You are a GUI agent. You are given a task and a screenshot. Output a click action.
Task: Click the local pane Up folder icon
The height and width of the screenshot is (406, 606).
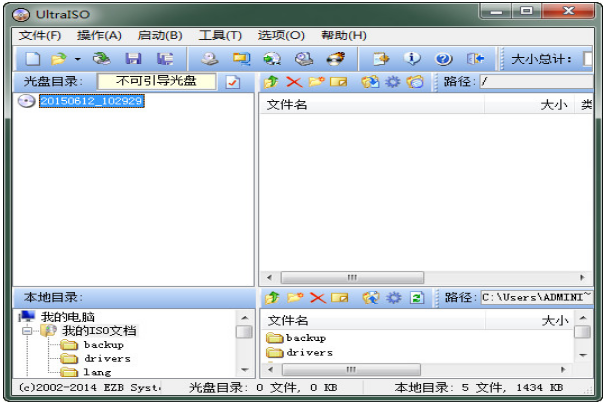[272, 298]
